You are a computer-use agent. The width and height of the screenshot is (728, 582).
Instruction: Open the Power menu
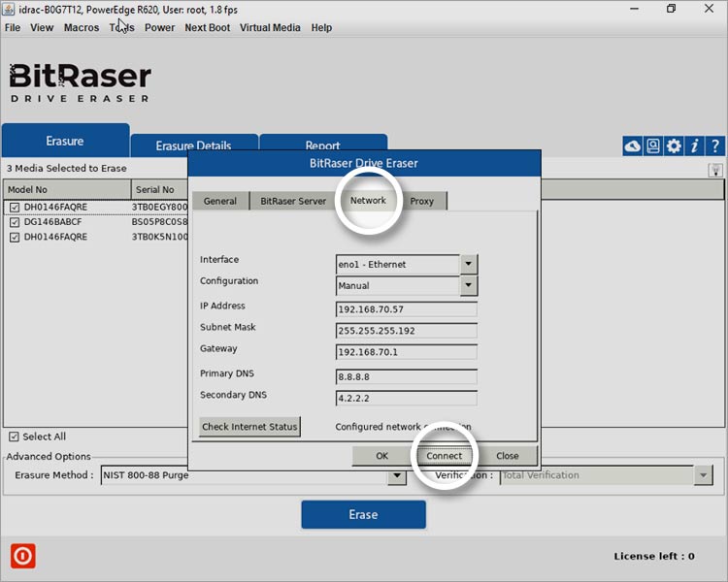pos(159,28)
